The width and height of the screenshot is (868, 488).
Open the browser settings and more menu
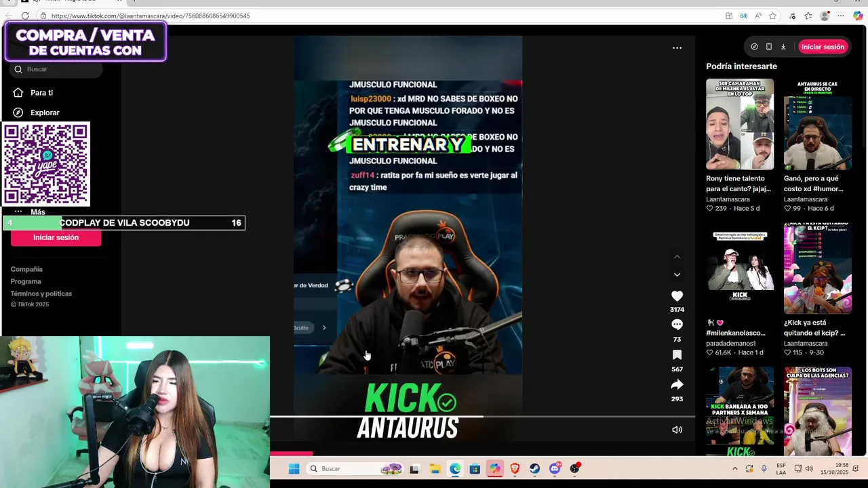click(x=841, y=16)
